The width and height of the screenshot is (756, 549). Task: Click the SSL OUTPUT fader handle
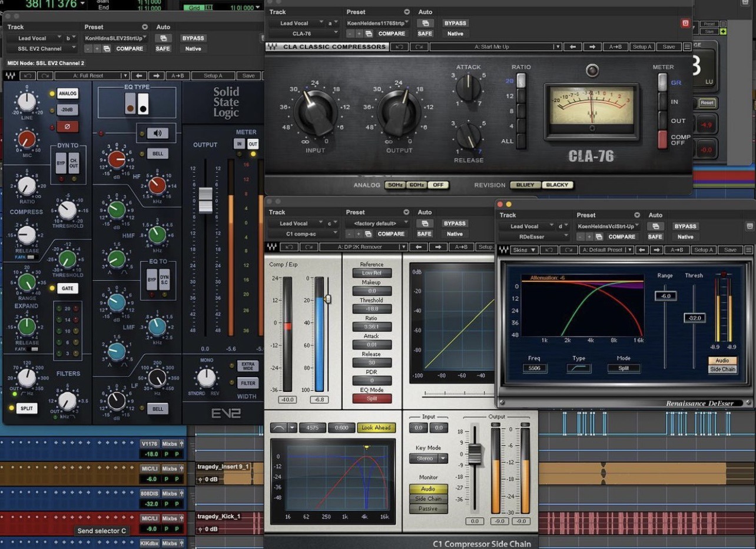pyautogui.click(x=205, y=199)
